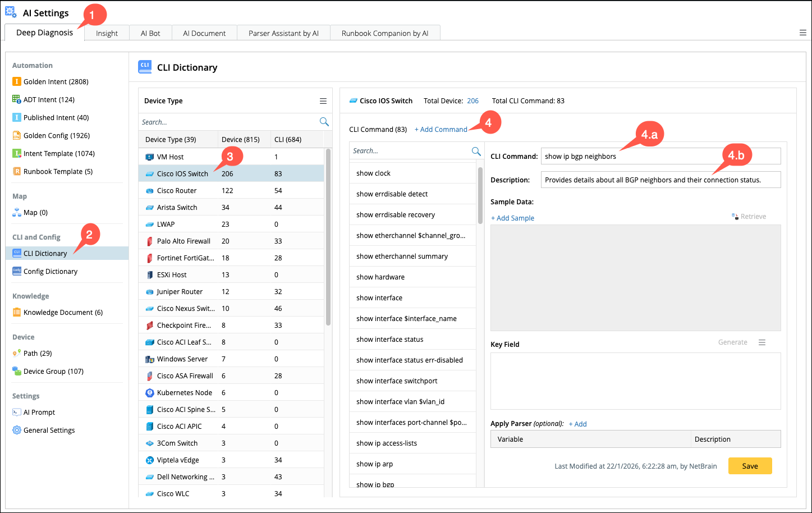Switch to the Parser Assistant by AI tab
The width and height of the screenshot is (812, 513).
(283, 33)
